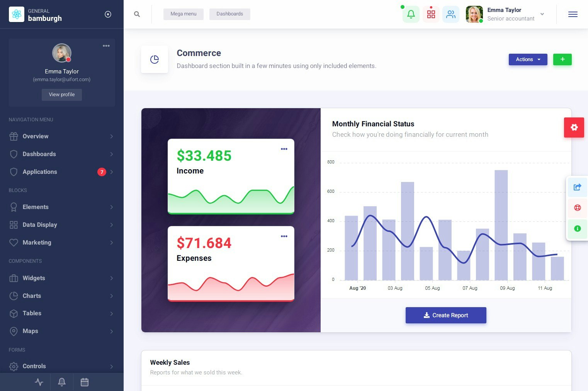This screenshot has width=588, height=391.
Task: Click the Income card options ellipsis
Action: pos(284,149)
